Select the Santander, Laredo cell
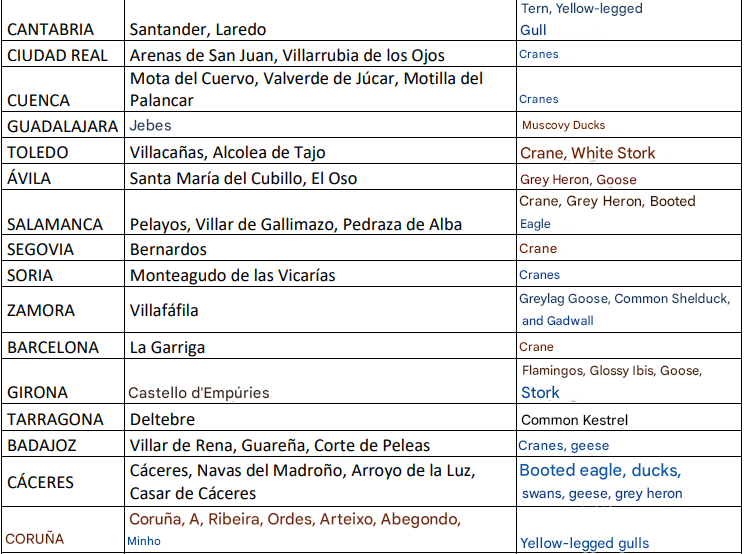The image size is (747, 554). tap(198, 30)
